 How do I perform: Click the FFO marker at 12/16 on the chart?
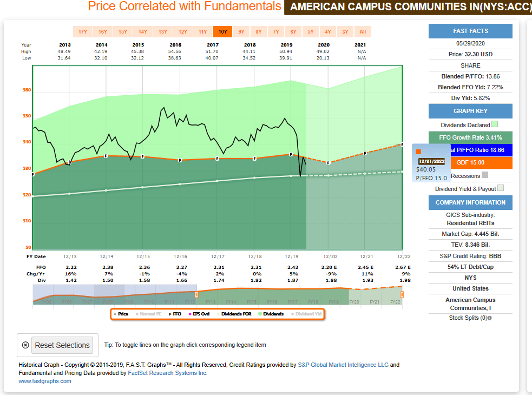[180, 160]
